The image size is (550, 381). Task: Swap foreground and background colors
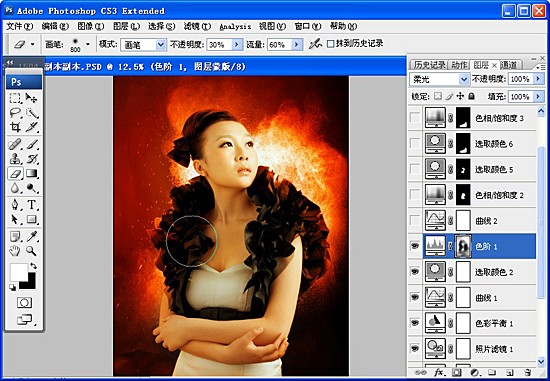coord(33,266)
